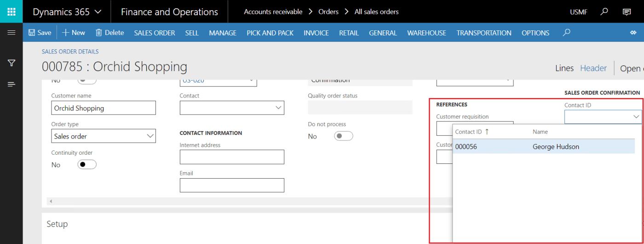Open the messages icon in top bar
The image size is (644, 244).
pyautogui.click(x=627, y=12)
